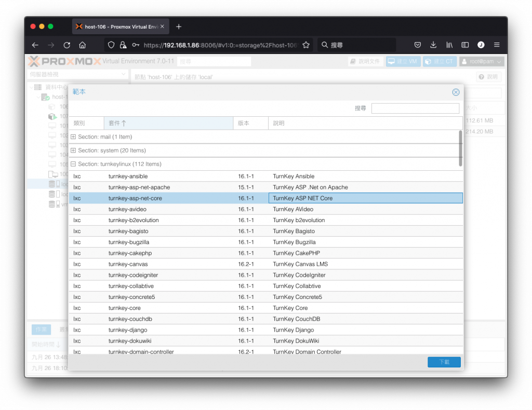
Task: Open the browser hamburger menu
Action: coord(497,45)
